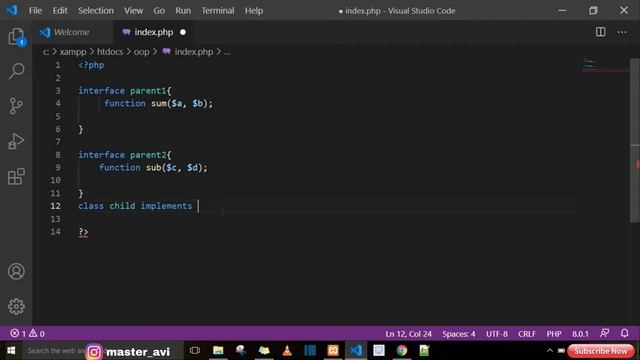Open the Manage gear icon
Image resolution: width=640 pixels, height=360 pixels.
pos(16,306)
